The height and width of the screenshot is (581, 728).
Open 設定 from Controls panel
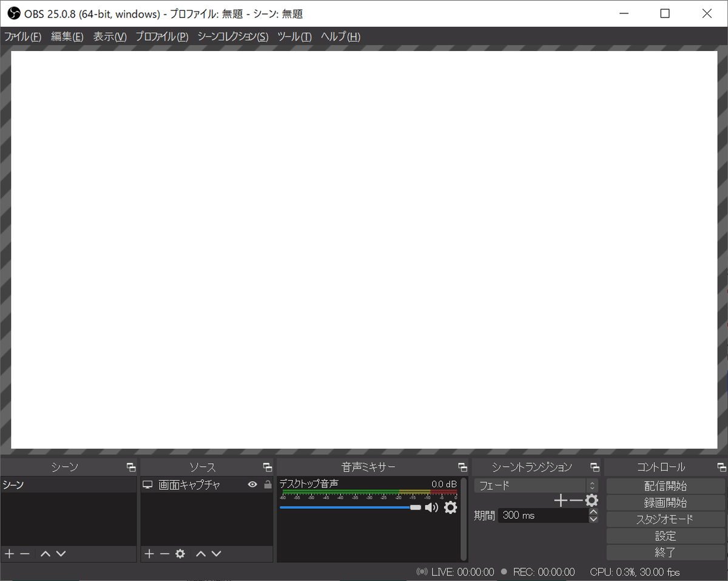666,536
